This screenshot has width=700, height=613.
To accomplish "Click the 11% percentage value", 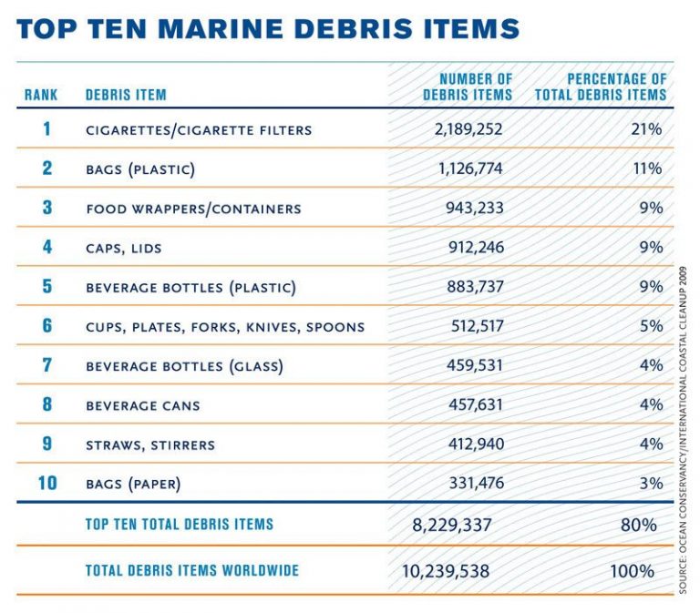I will (x=647, y=169).
